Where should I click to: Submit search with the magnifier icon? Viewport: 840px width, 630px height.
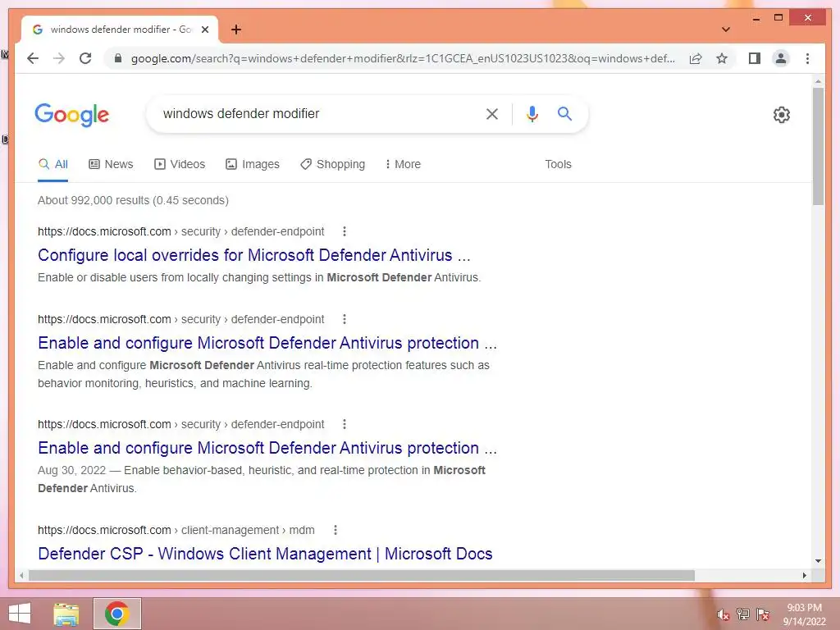tap(564, 113)
